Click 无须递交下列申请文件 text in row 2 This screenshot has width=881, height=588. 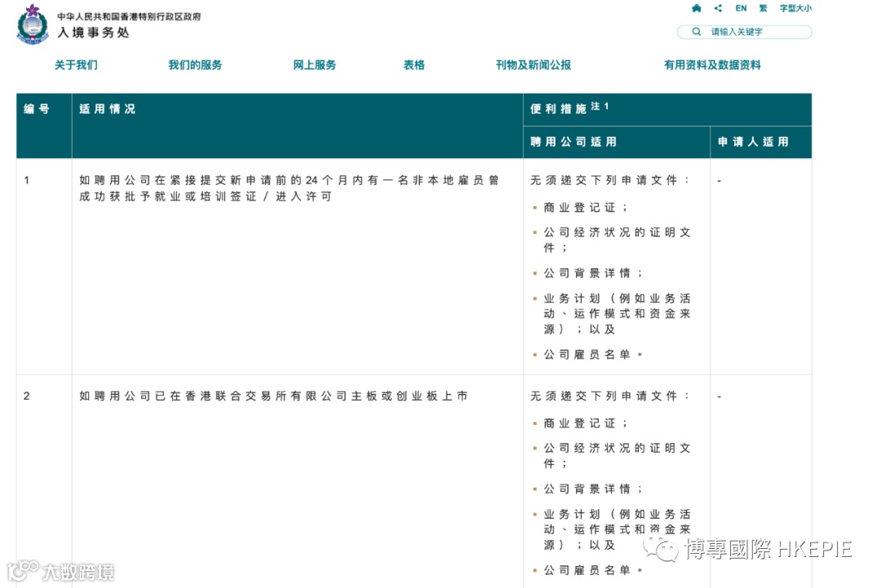coord(609,396)
